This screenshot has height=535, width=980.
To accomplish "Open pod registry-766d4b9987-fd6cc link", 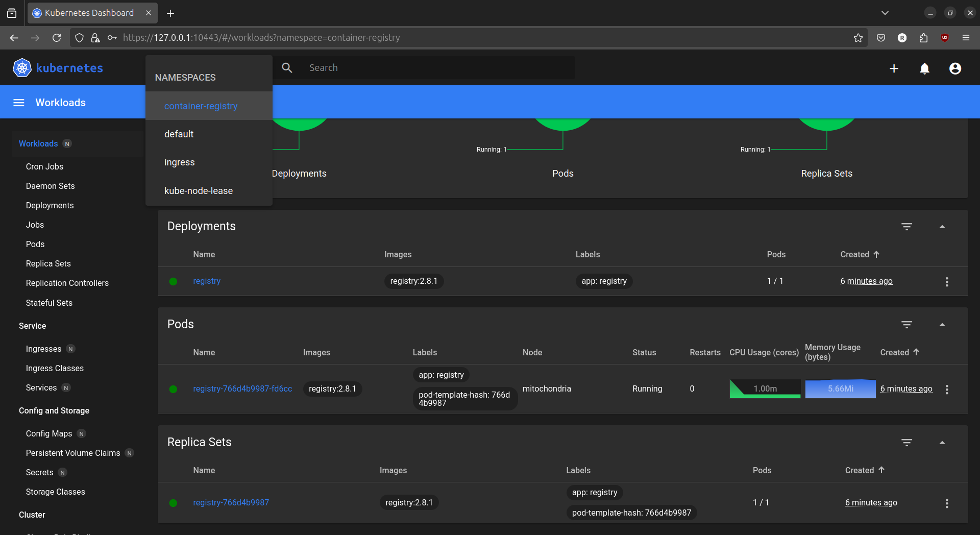I will coord(242,388).
